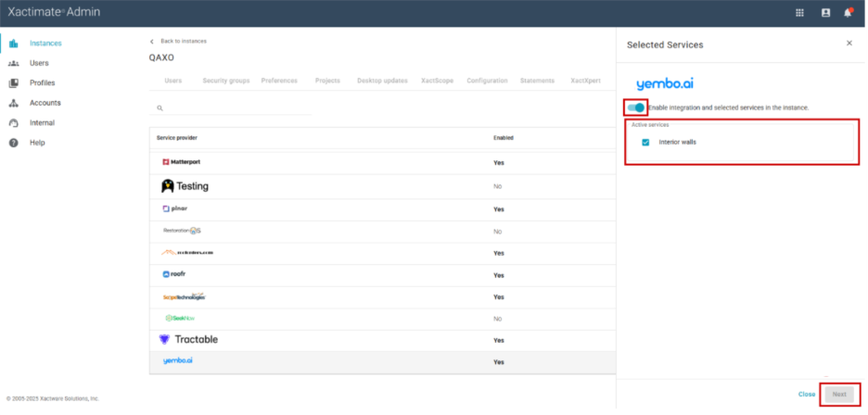Switch to the Preferences tab
Screen dimensions: 868x415
coord(279,81)
